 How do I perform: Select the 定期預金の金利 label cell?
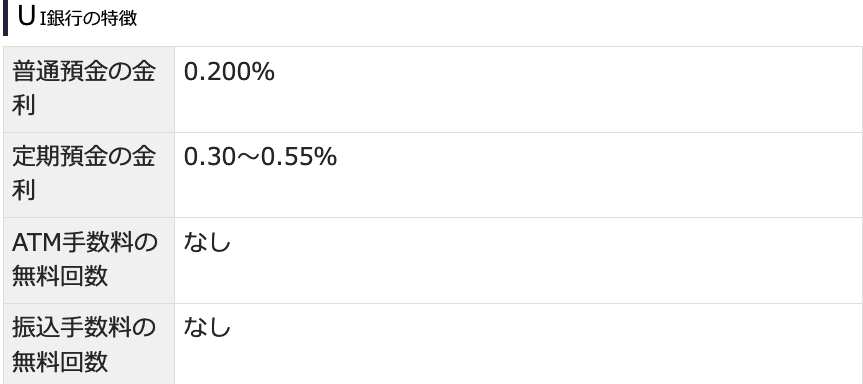click(89, 175)
